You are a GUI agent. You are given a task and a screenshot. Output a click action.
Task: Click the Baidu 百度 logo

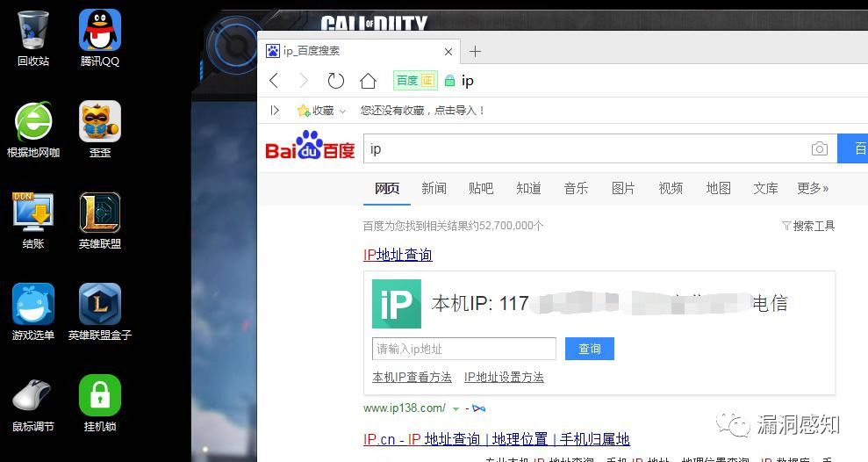pyautogui.click(x=310, y=147)
